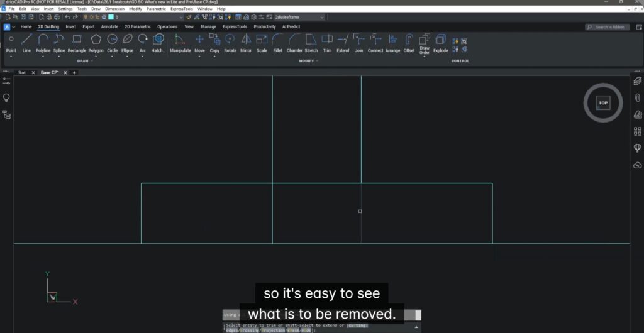Open the Productivity ribbon tab
Viewport: 644px width, 333px height.
pyautogui.click(x=265, y=26)
